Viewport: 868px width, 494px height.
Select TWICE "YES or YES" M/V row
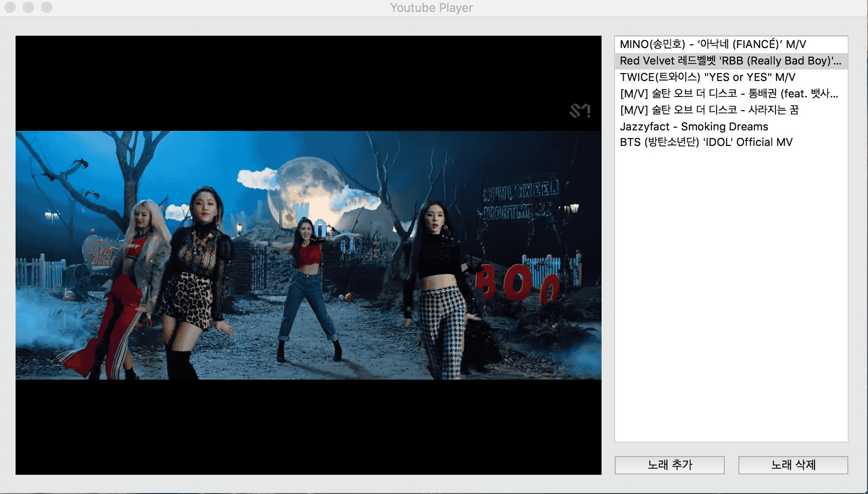coord(731,77)
